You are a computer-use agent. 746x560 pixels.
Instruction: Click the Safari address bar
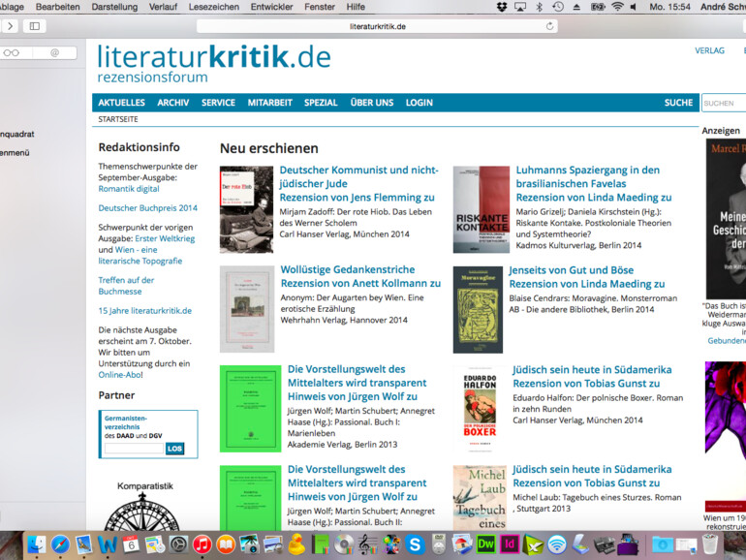377,26
